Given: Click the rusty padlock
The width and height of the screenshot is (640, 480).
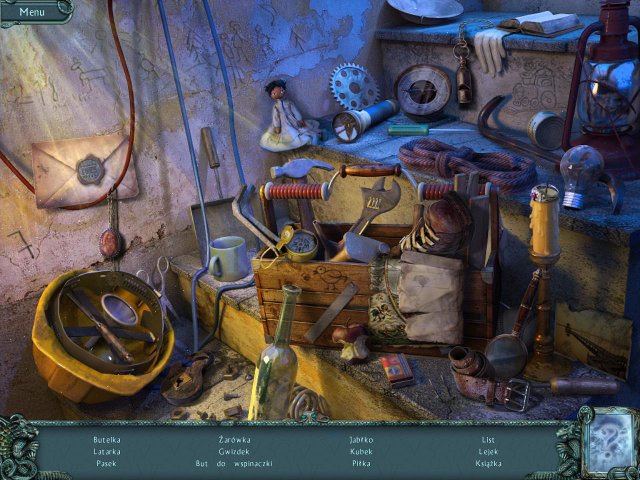Looking at the screenshot, I should [x=187, y=377].
